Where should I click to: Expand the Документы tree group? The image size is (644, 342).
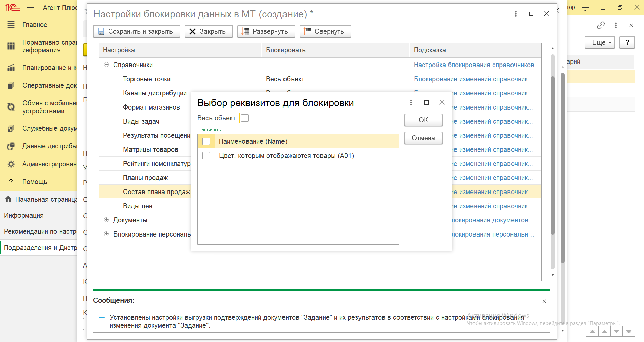106,220
